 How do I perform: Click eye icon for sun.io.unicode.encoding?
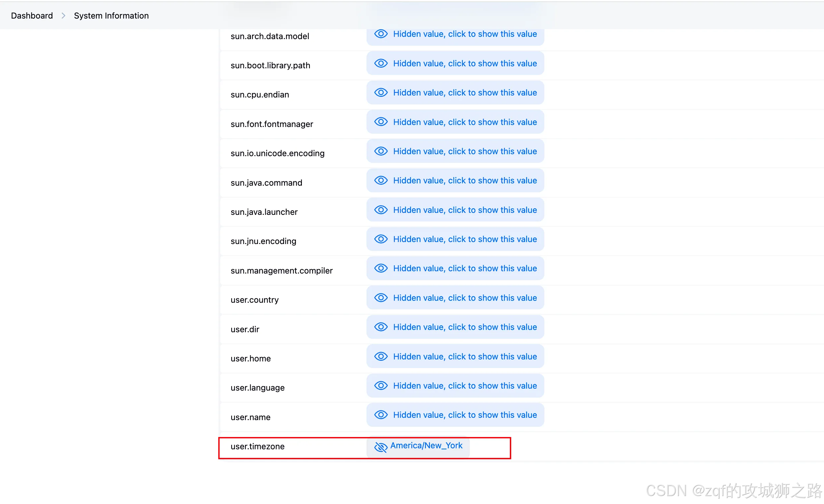tap(380, 151)
